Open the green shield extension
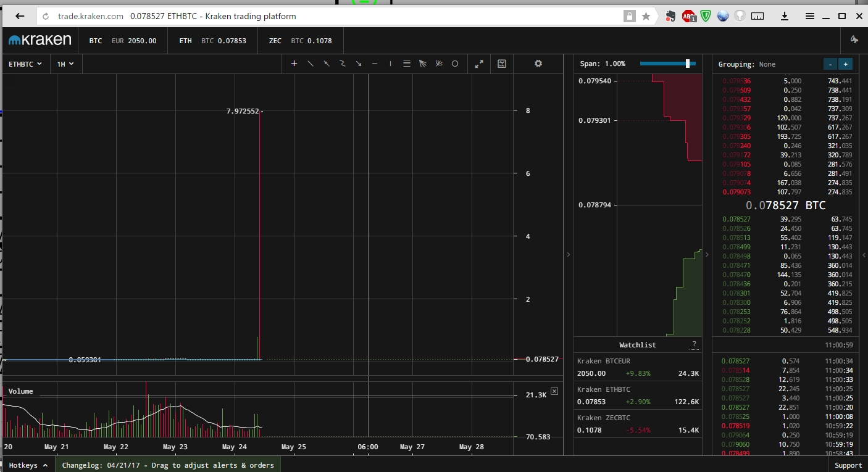The image size is (868, 472). [x=706, y=16]
